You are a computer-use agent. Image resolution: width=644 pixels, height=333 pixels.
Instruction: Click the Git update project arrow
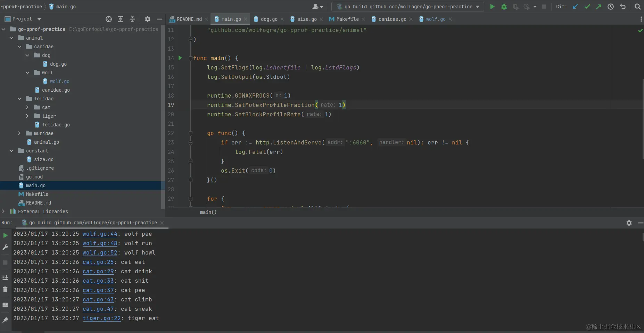[x=575, y=7]
